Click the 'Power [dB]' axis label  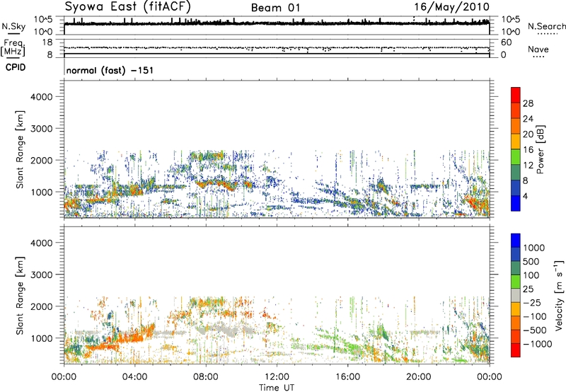(541, 149)
